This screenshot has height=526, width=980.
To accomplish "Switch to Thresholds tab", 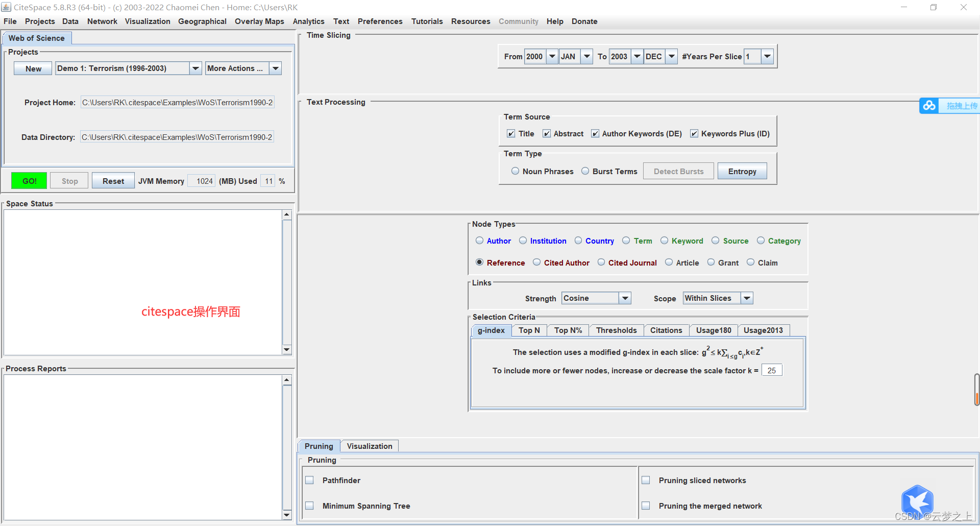I will click(616, 330).
